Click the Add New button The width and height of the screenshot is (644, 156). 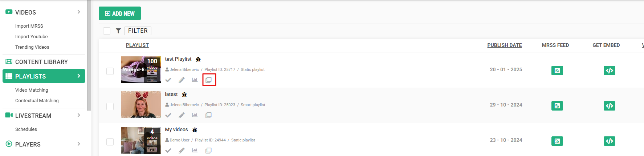[x=120, y=13]
